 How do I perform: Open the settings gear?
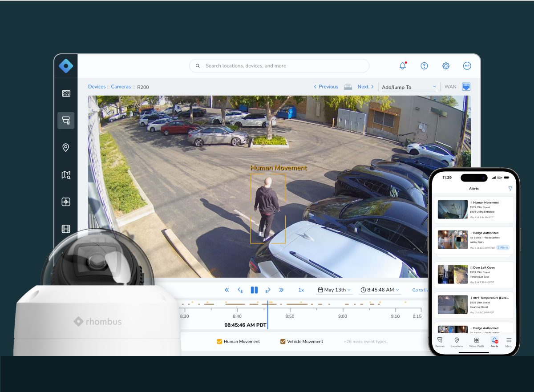click(445, 65)
